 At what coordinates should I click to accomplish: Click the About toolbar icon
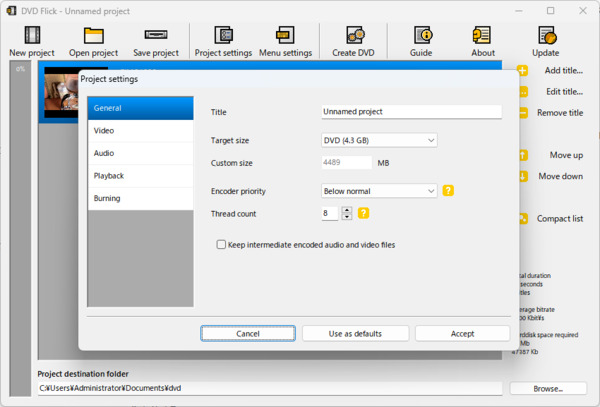483,35
